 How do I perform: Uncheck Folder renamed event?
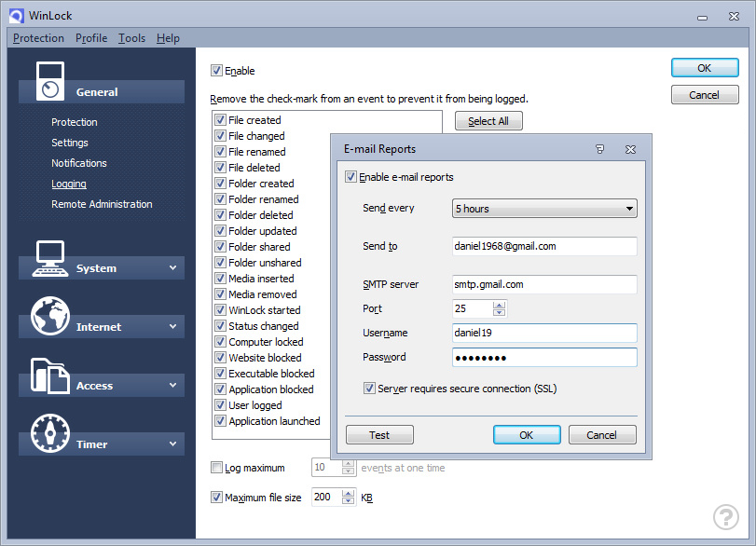(220, 199)
